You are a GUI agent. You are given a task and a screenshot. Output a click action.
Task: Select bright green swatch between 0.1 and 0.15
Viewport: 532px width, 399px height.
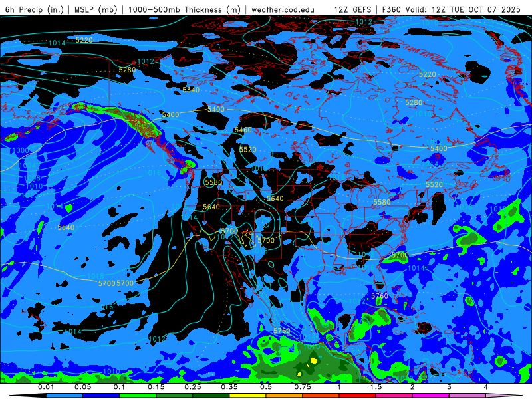point(138,396)
